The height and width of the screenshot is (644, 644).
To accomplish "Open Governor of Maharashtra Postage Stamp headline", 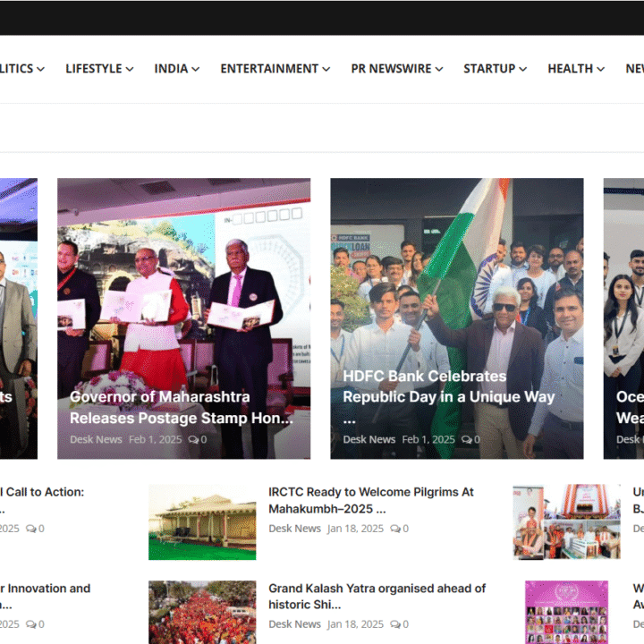I will coord(181,407).
